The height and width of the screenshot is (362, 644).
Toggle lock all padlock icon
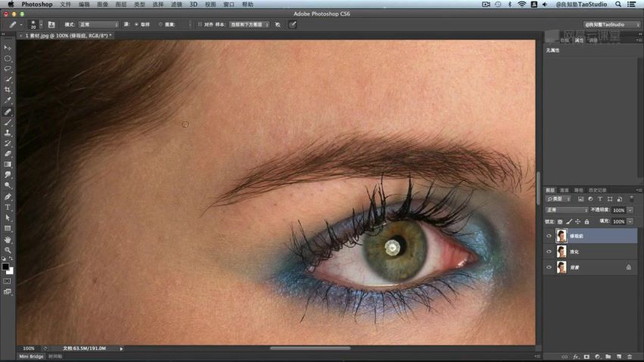(587, 222)
